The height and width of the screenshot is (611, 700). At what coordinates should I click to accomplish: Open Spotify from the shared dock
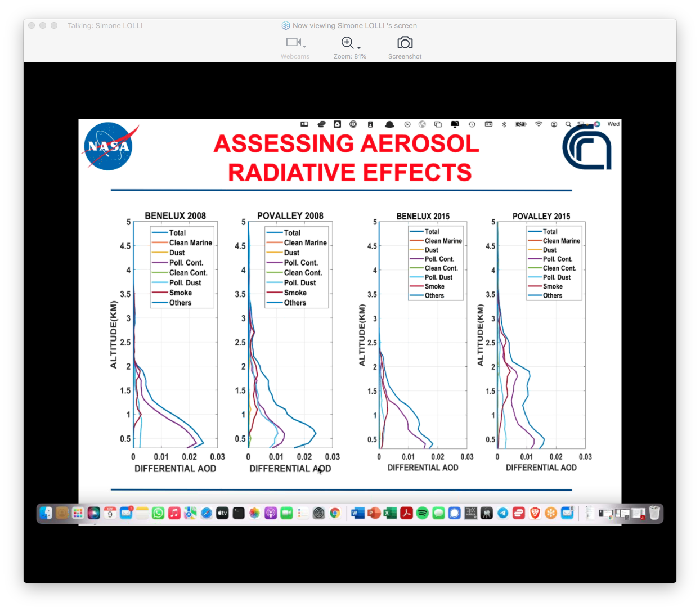(x=423, y=513)
